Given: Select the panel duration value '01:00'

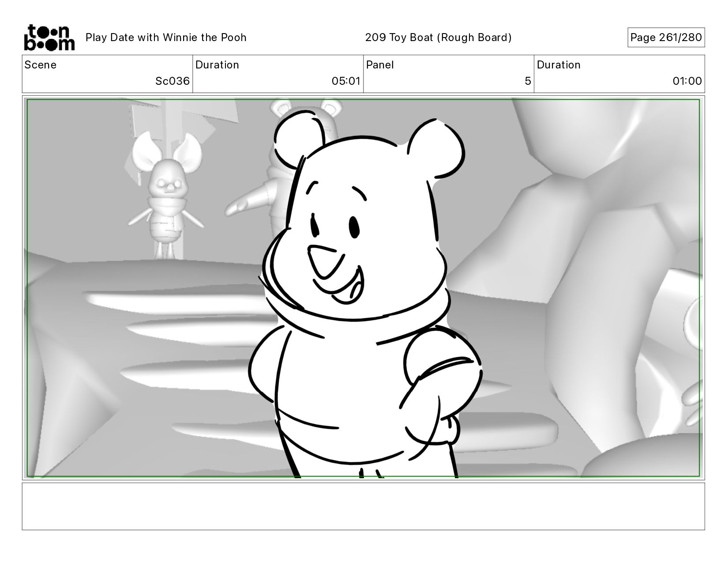Looking at the screenshot, I should [x=687, y=81].
